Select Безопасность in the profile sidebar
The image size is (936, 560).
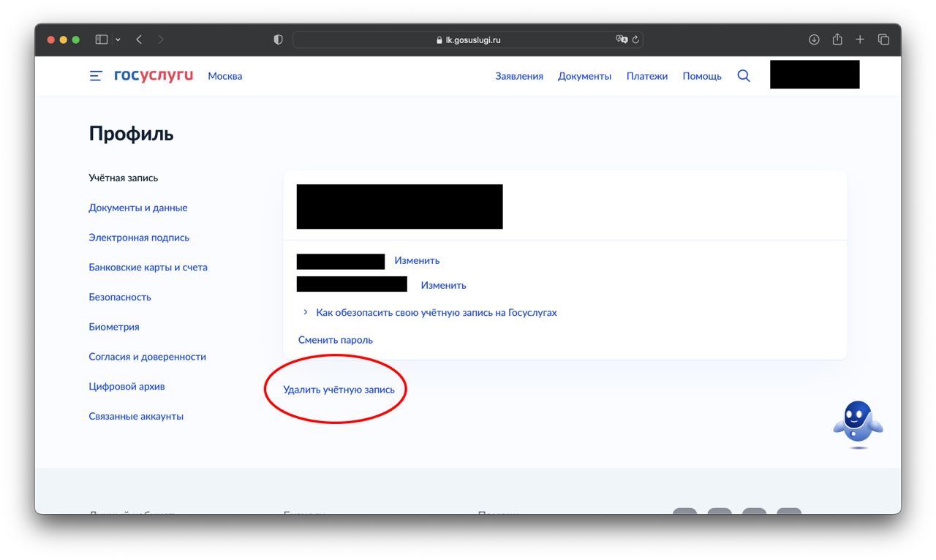pos(120,297)
